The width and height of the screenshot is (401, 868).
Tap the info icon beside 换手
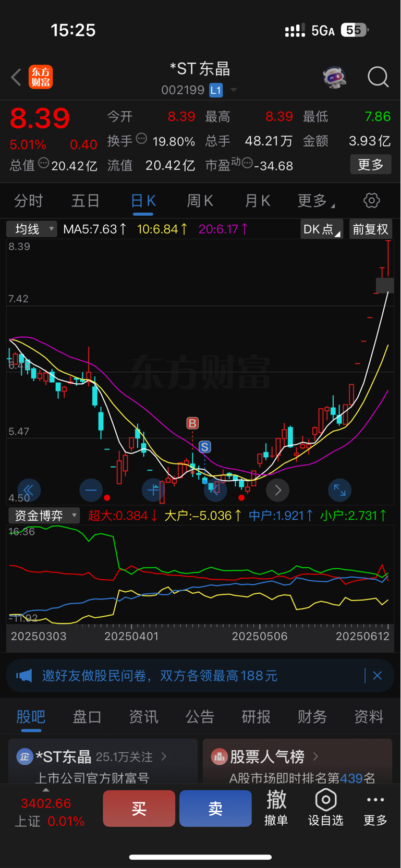click(x=141, y=139)
